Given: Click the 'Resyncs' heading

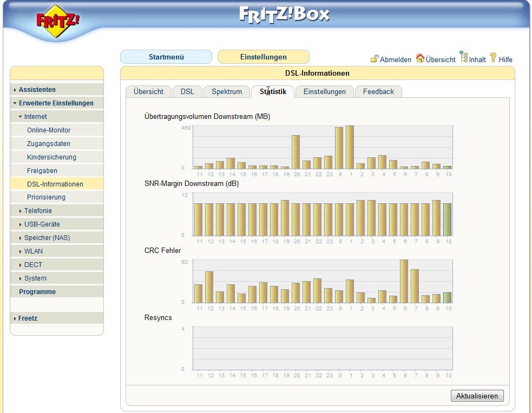Looking at the screenshot, I should pyautogui.click(x=158, y=318).
